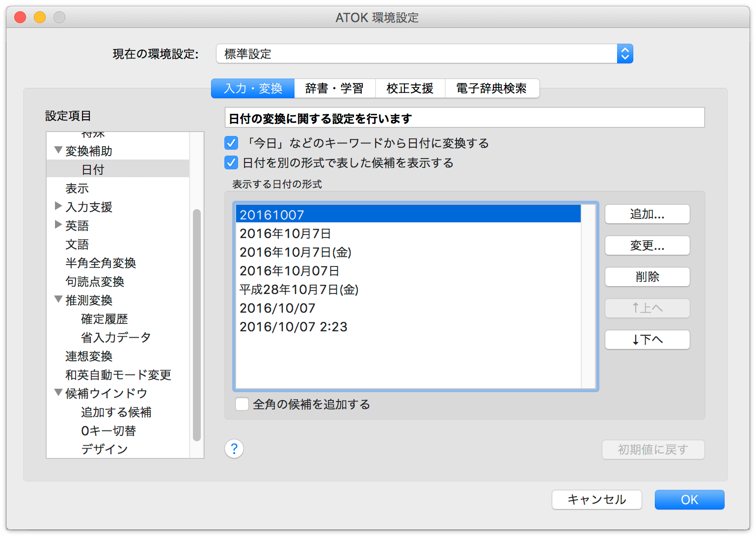Select date format 20161007
The height and width of the screenshot is (536, 756).
click(408, 214)
